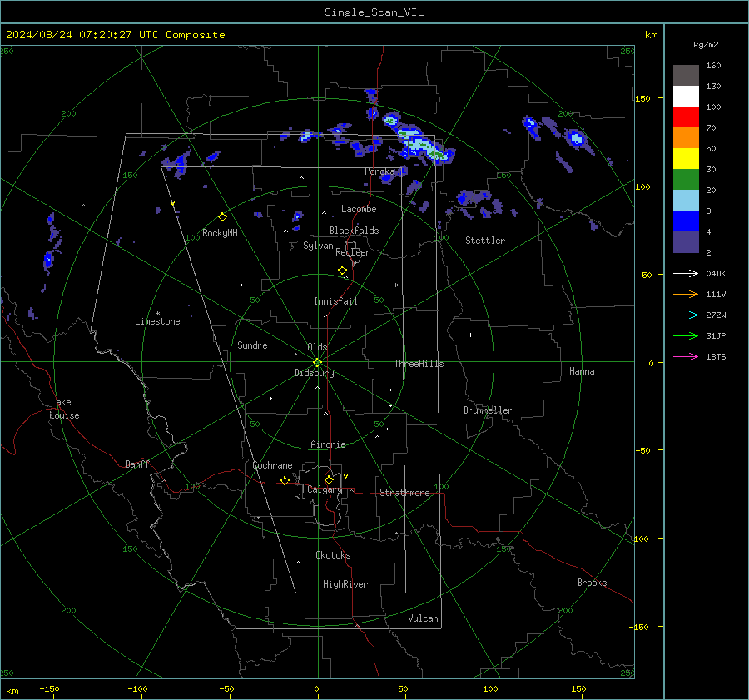The width and height of the screenshot is (749, 700).
Task: Click the Innisfail city label
Action: (x=335, y=301)
